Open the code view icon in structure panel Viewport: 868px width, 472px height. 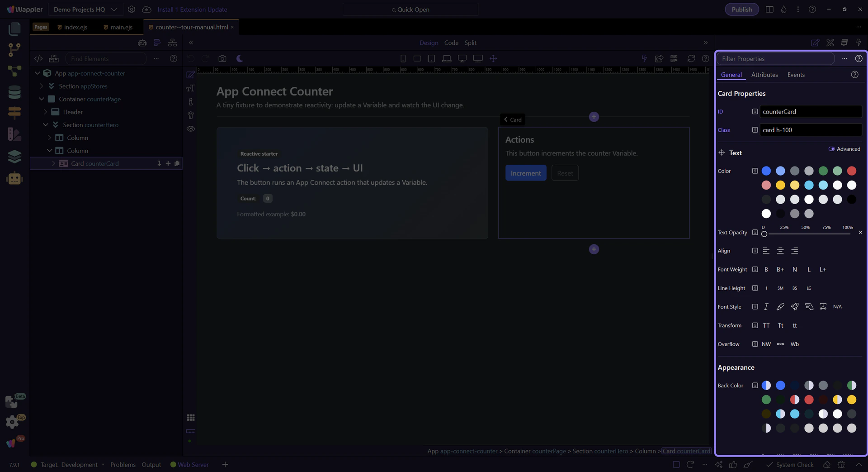(x=38, y=58)
